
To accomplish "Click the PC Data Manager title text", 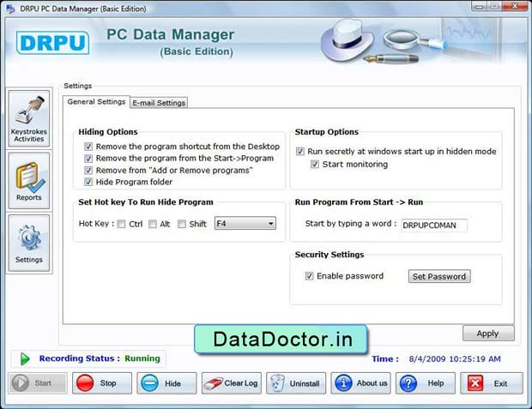I will click(170, 34).
